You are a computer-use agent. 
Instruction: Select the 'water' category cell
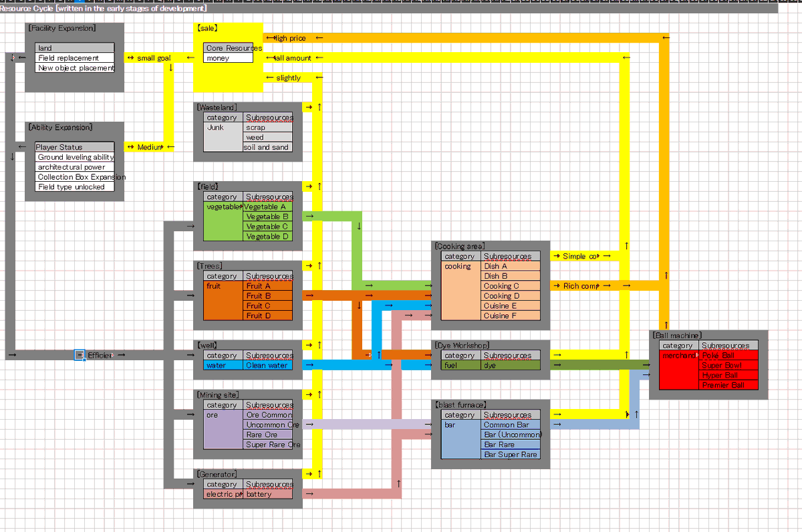(x=223, y=366)
